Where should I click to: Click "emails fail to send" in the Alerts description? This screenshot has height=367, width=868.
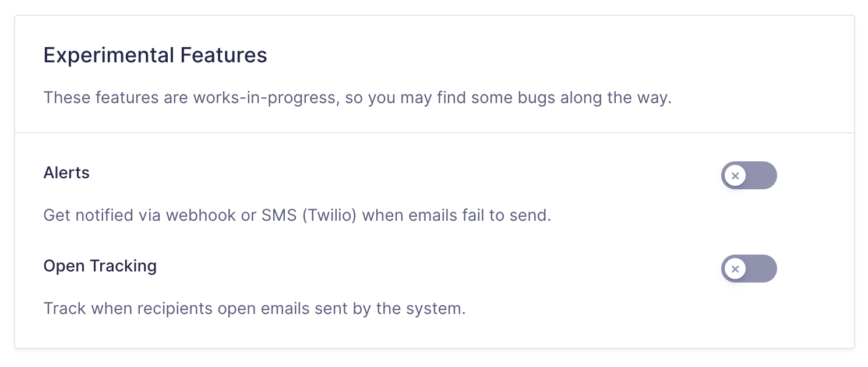pos(485,216)
